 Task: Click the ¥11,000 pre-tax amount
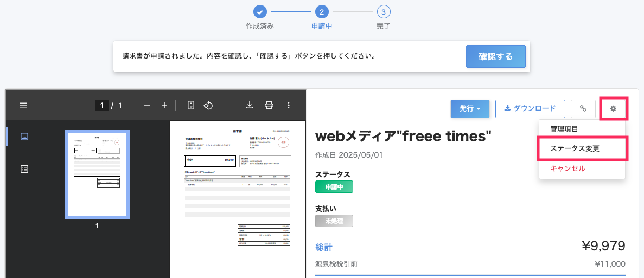tap(609, 264)
